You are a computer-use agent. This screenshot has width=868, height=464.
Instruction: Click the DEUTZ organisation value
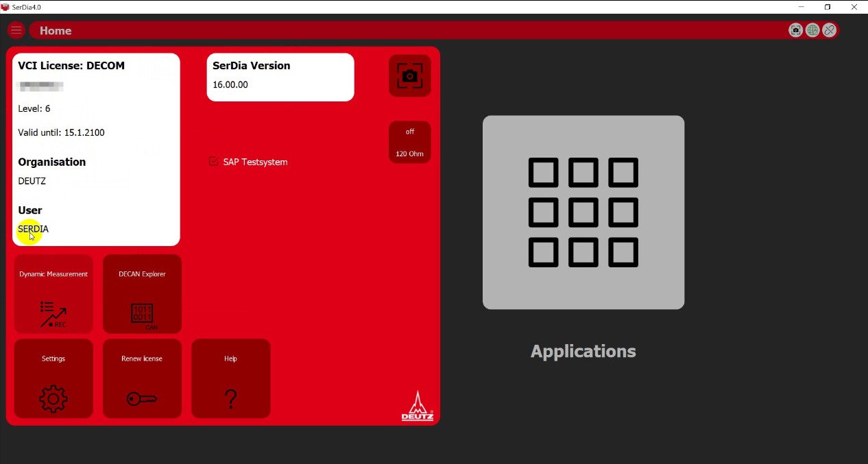click(x=32, y=181)
